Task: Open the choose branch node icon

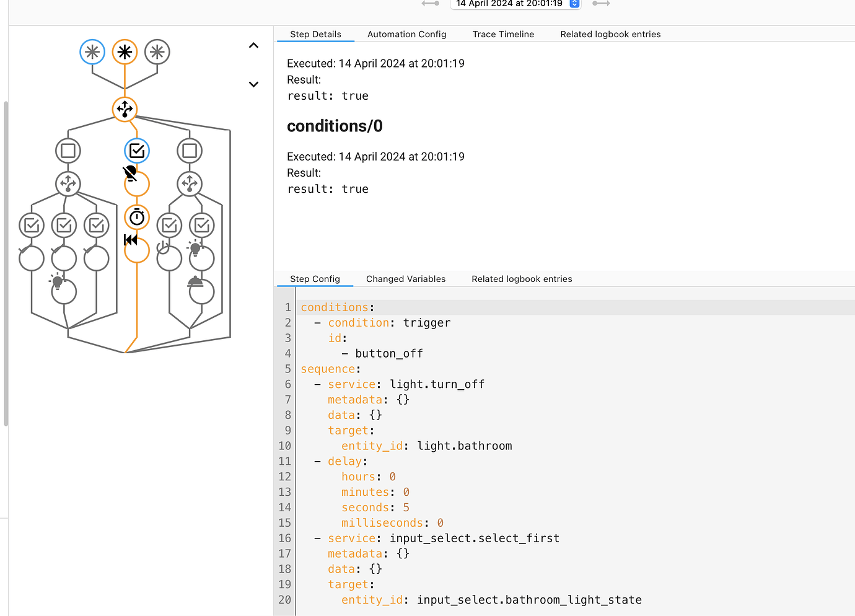Action: 124,109
